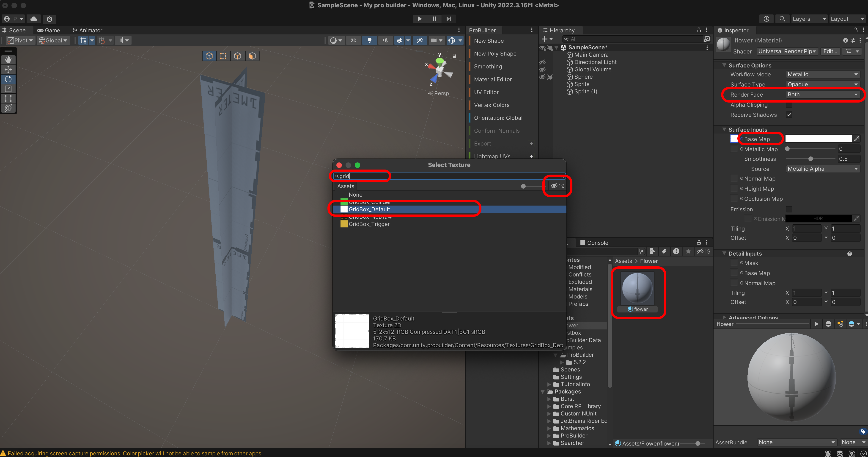Choose ProBuilder face selection mode icon
The height and width of the screenshot is (457, 868).
coord(252,56)
